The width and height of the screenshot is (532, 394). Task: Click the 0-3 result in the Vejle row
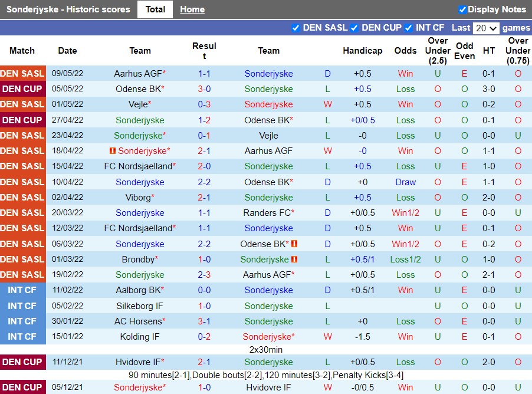[x=204, y=104]
